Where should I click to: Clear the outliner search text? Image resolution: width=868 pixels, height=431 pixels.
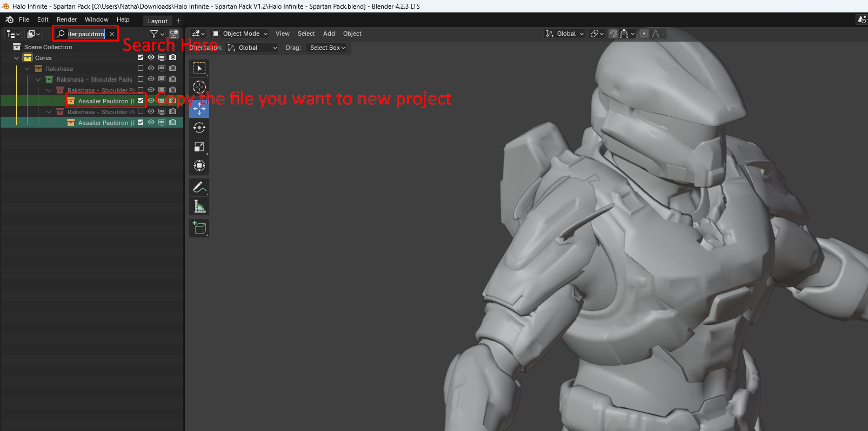(x=112, y=34)
